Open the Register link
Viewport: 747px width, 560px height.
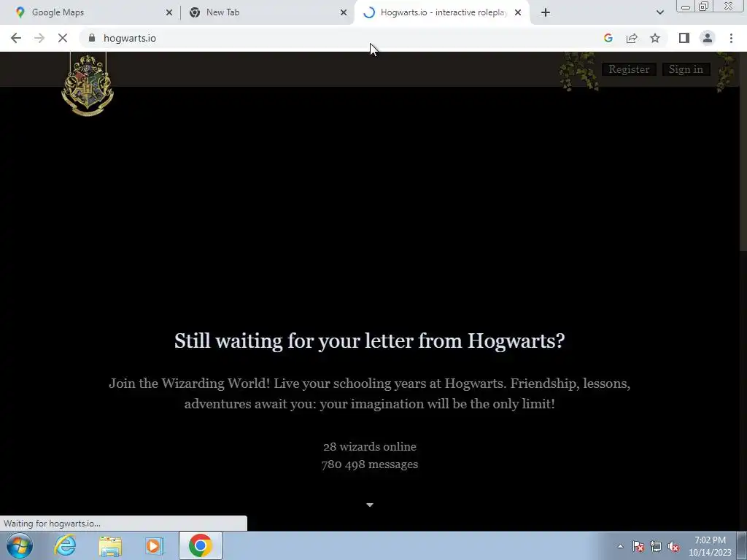(629, 69)
